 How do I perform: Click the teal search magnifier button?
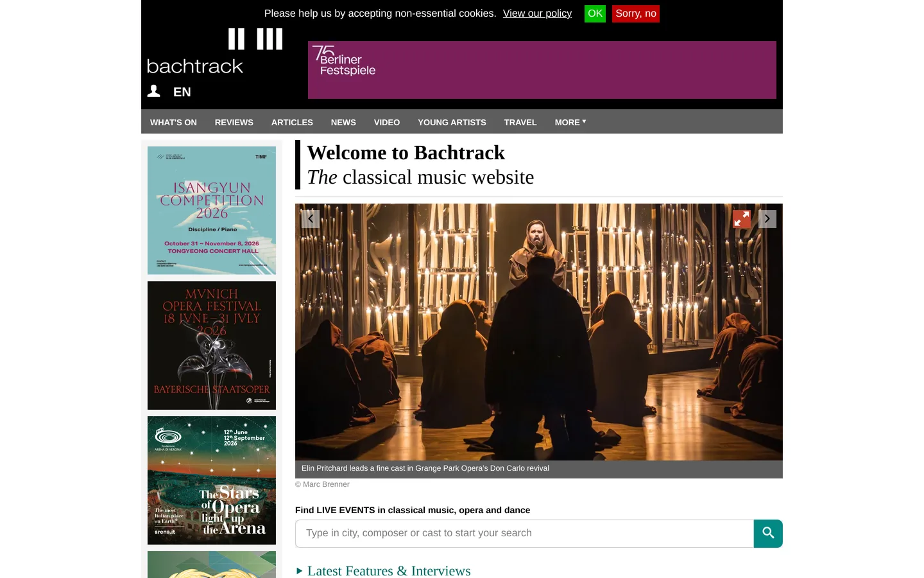[x=768, y=534]
